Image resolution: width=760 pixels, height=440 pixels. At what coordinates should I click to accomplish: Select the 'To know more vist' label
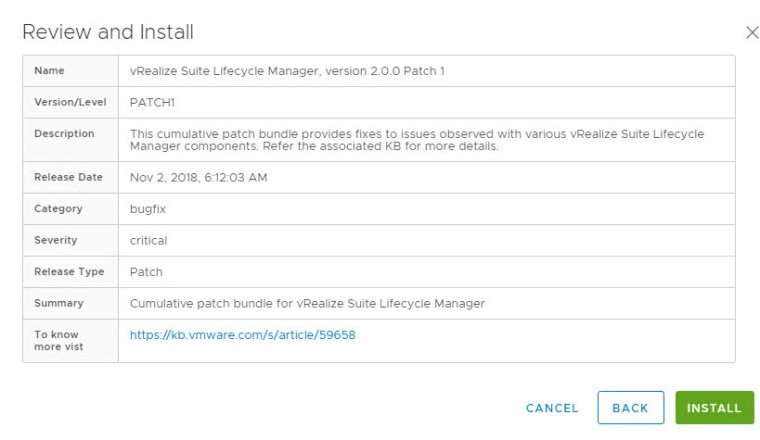click(56, 340)
